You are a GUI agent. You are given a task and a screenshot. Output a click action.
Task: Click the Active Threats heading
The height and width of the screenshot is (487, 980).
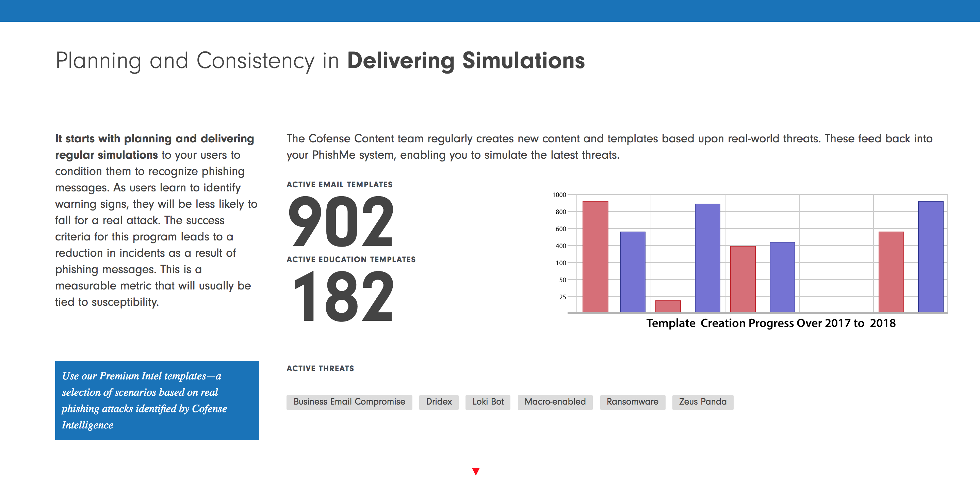tap(320, 368)
